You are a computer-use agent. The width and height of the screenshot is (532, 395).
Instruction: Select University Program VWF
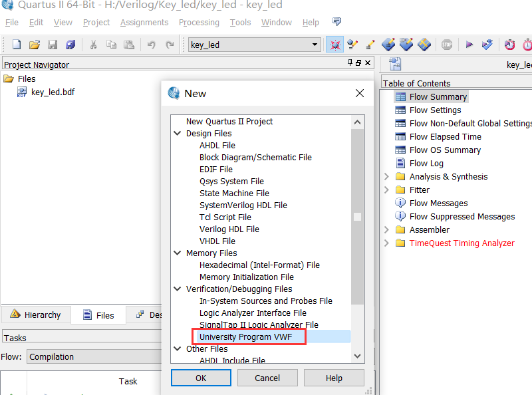click(x=245, y=337)
